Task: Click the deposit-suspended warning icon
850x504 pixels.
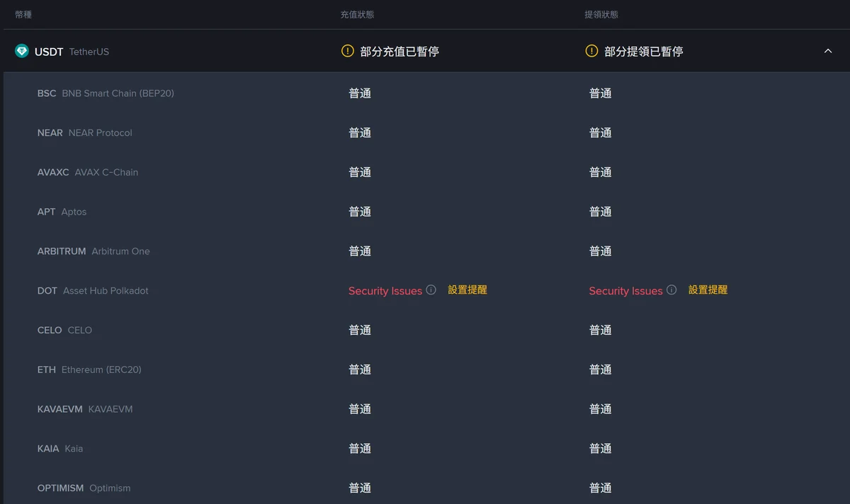Action: click(x=347, y=51)
